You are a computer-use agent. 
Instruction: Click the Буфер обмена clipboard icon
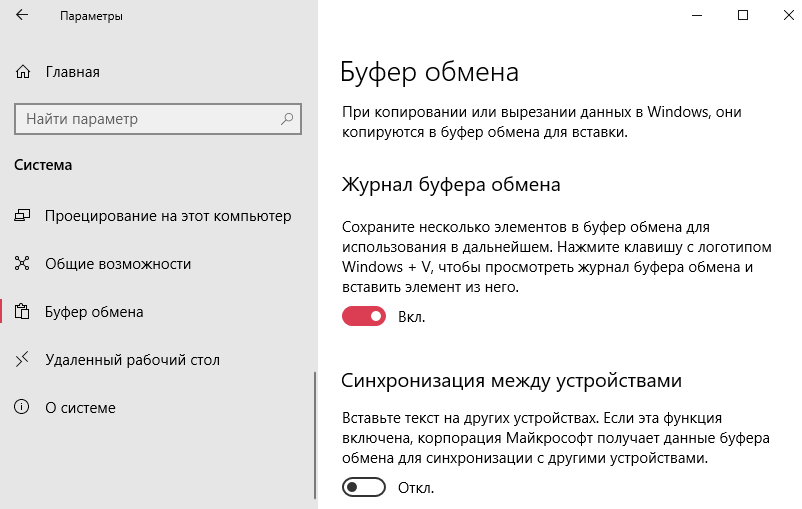23,312
